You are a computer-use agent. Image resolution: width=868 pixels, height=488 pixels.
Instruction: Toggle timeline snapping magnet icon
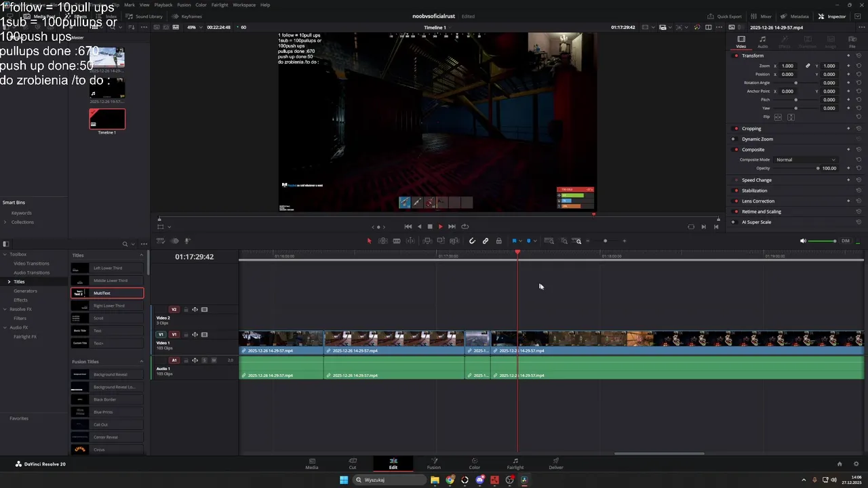pyautogui.click(x=473, y=241)
